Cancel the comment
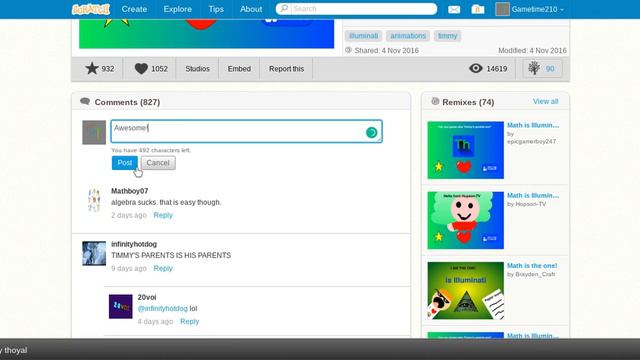This screenshot has width=640, height=360. [158, 163]
